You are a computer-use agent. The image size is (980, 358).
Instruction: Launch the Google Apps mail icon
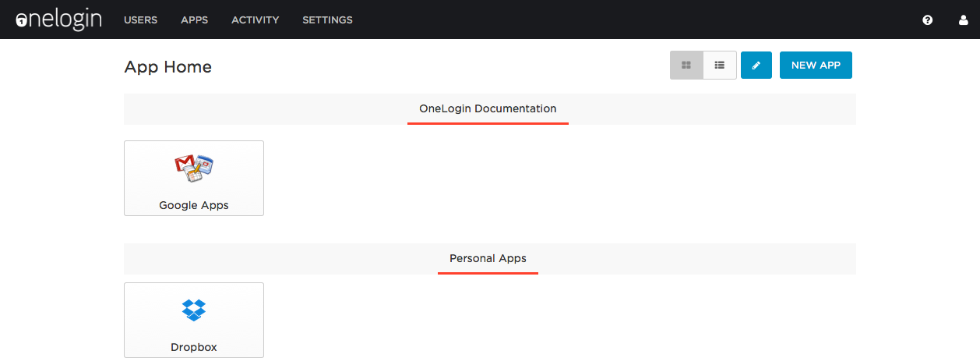pyautogui.click(x=194, y=168)
